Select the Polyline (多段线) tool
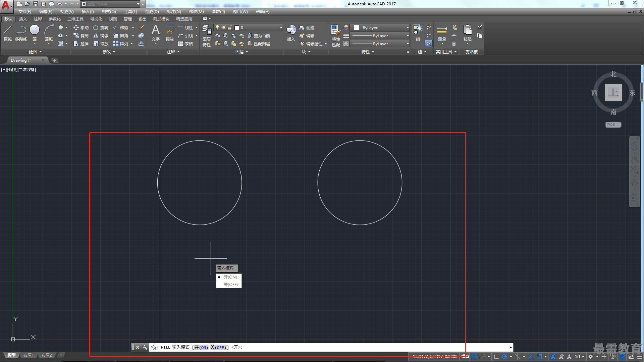644x362 pixels. 21,33
